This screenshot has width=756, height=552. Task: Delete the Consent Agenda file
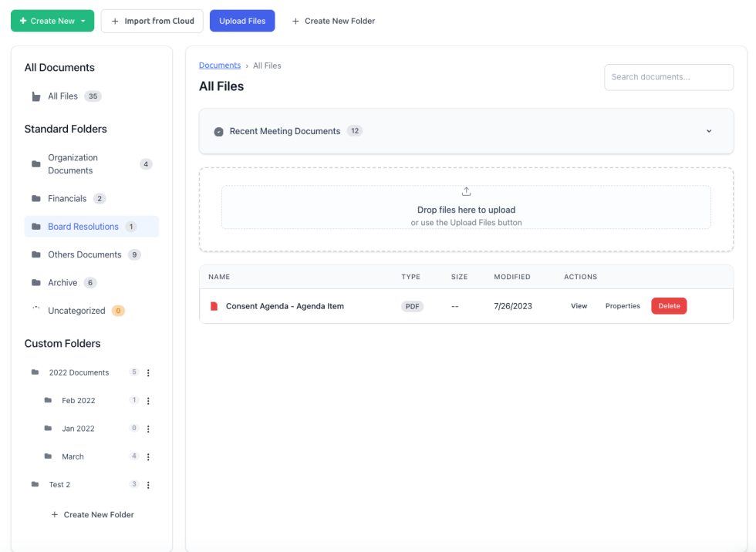[670, 306]
